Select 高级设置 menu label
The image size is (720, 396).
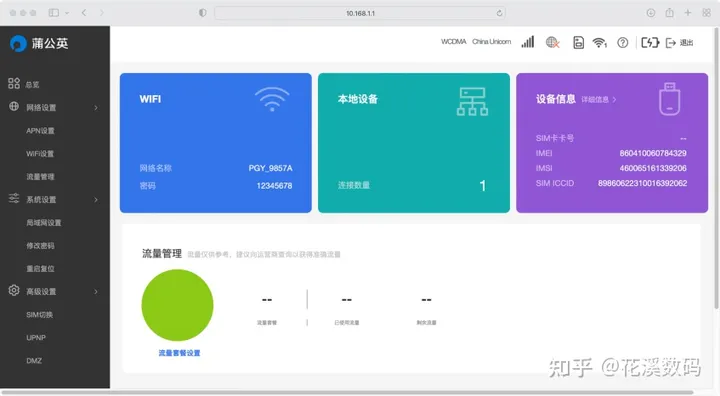[41, 291]
